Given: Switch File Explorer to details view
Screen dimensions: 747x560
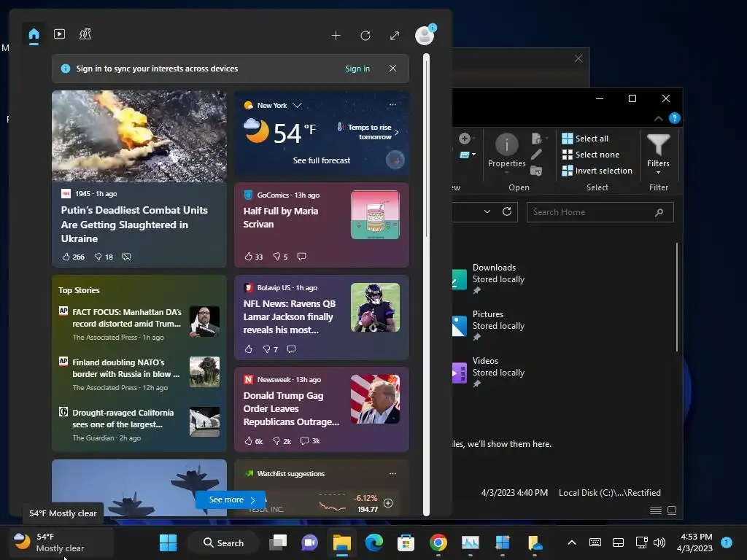Looking at the screenshot, I should coord(656,510).
